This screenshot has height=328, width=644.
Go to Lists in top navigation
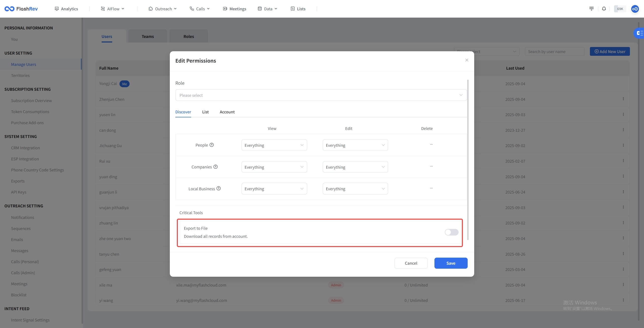pos(298,9)
